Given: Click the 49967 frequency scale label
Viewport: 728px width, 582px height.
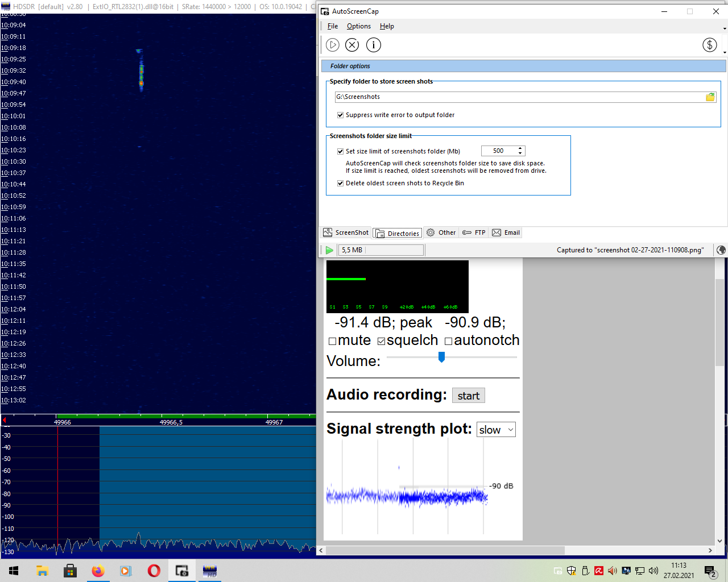Looking at the screenshot, I should coord(274,422).
